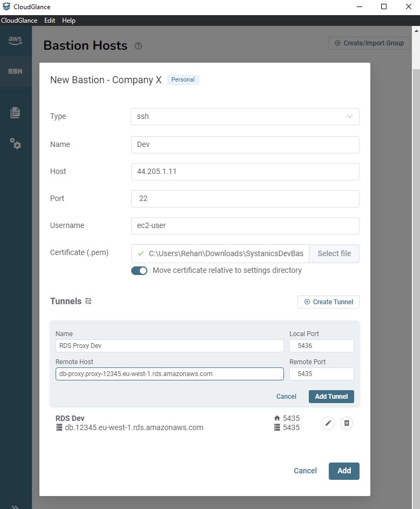Screen dimensions: 420x509
Task: Open the settings gears in the sidebar
Action: [x=15, y=143]
